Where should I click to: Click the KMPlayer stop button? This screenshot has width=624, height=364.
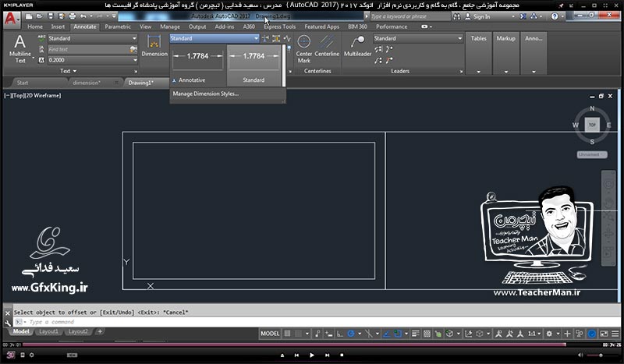click(342, 355)
